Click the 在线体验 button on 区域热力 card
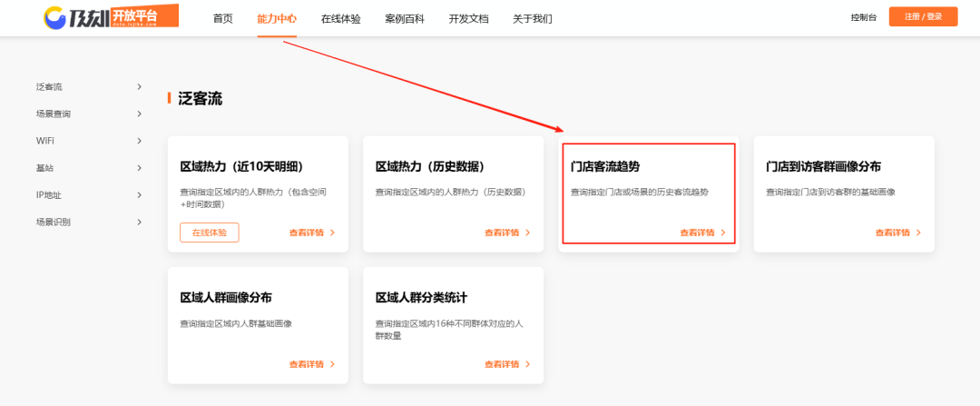This screenshot has height=406, width=980. tap(210, 233)
